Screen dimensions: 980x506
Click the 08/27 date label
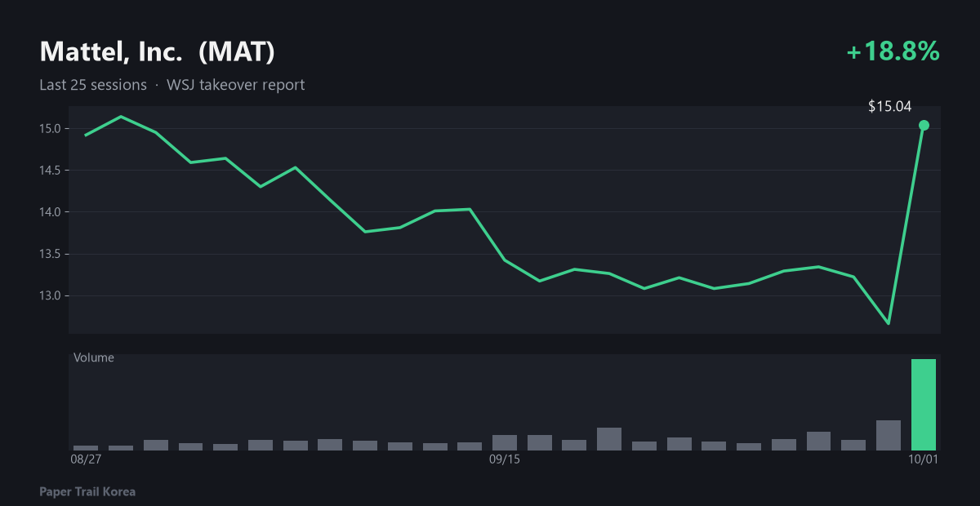[x=86, y=460]
